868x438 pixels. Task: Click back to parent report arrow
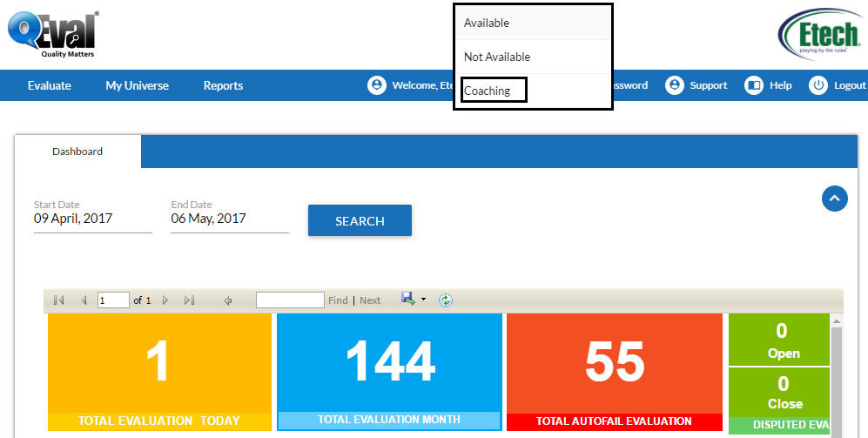pos(227,300)
